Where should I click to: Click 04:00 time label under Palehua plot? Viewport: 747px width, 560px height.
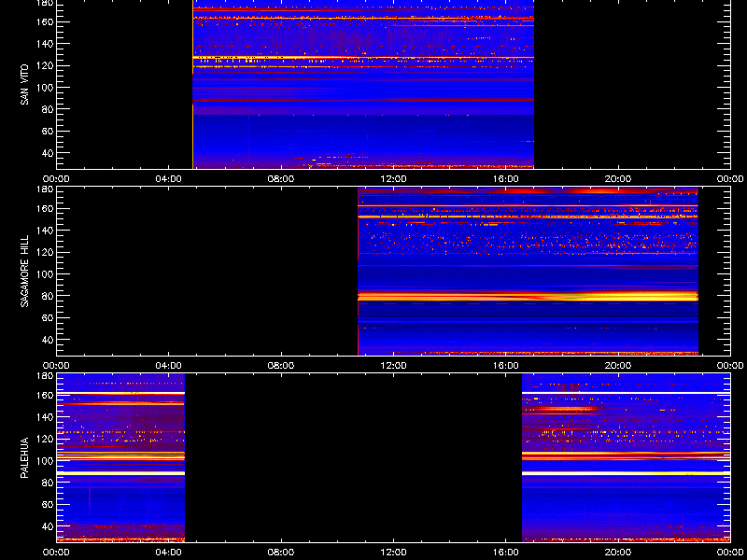point(169,553)
